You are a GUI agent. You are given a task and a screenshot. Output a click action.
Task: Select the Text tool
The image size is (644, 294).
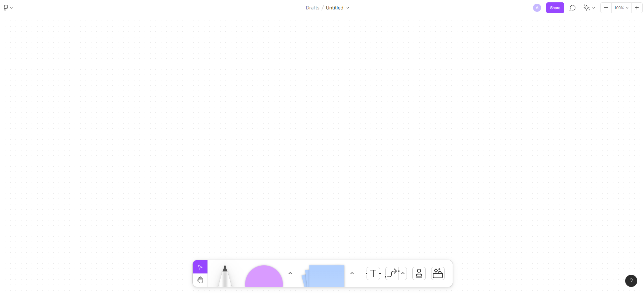[x=373, y=273]
